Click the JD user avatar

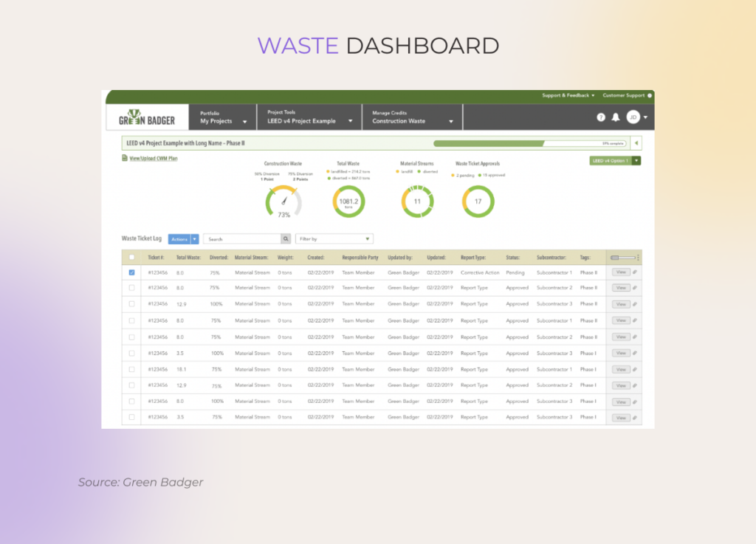click(633, 117)
